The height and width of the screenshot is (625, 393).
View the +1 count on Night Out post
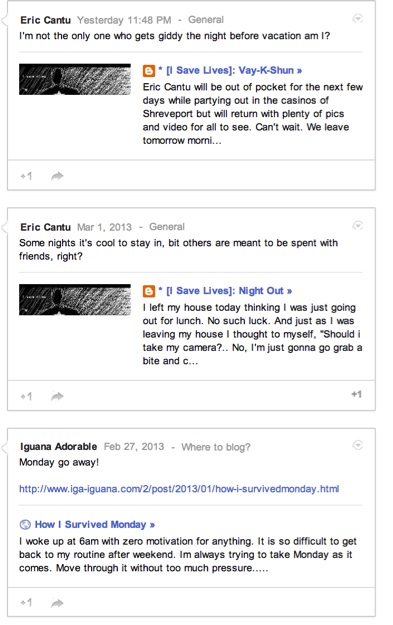(x=356, y=394)
